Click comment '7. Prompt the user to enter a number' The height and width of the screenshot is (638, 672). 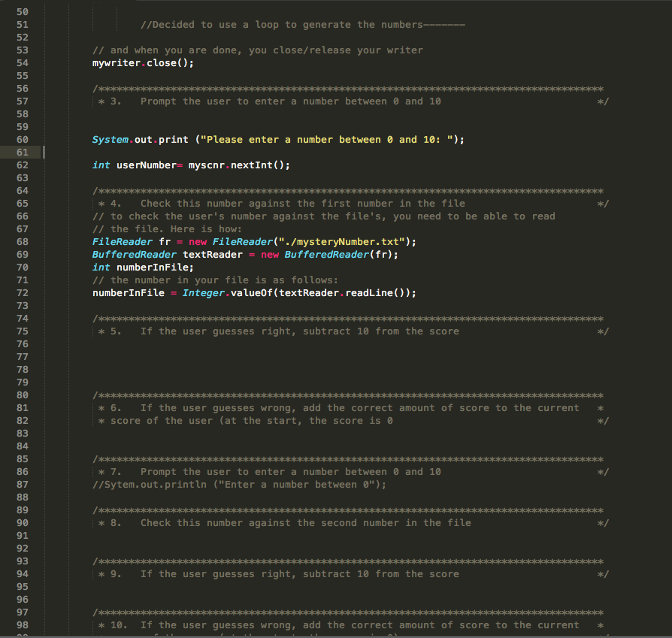click(x=270, y=472)
